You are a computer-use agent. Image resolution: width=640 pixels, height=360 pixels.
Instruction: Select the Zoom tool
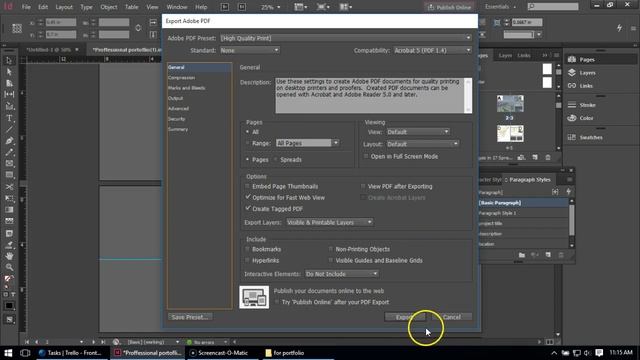coord(9,267)
